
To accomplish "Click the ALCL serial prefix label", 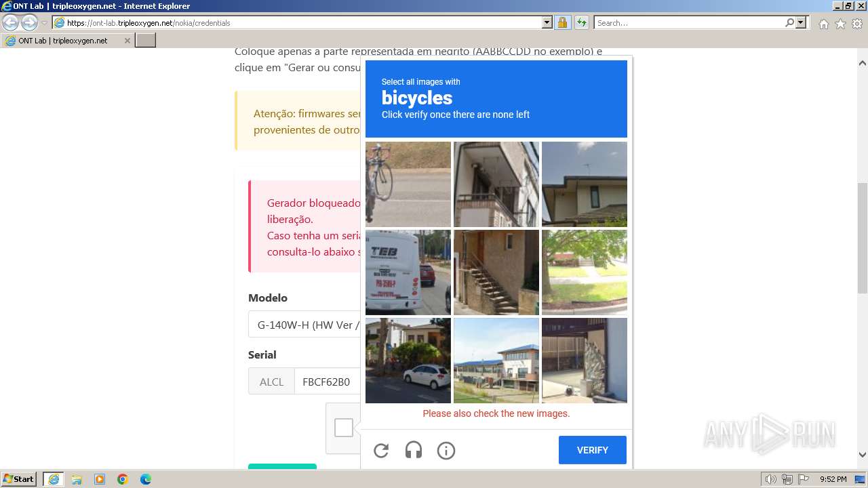I will click(271, 382).
